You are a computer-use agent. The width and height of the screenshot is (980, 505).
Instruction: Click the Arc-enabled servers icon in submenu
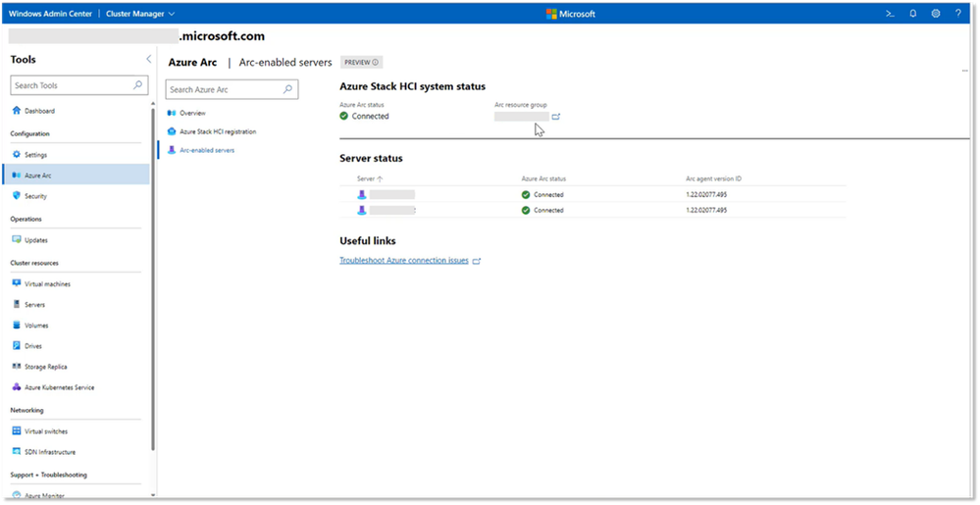pos(172,150)
